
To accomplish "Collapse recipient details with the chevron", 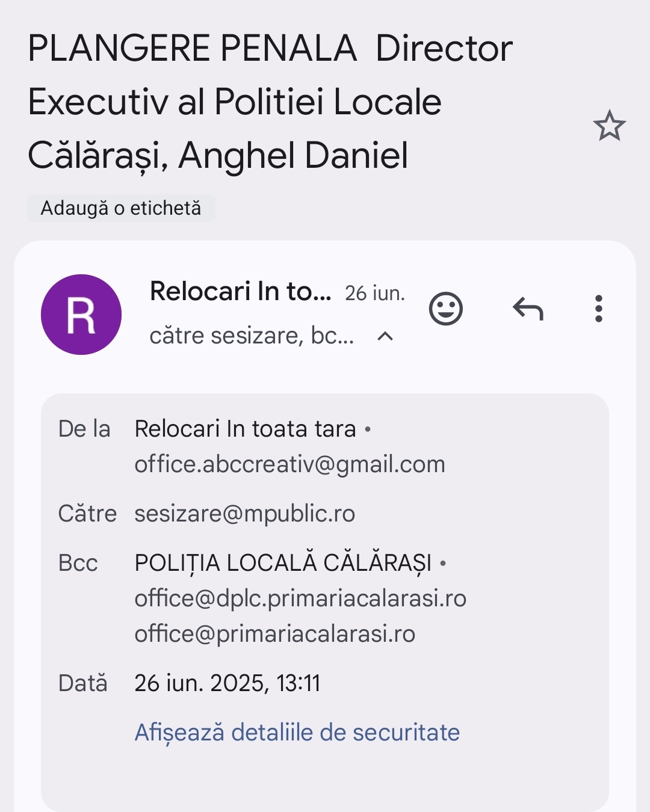I will pos(385,336).
